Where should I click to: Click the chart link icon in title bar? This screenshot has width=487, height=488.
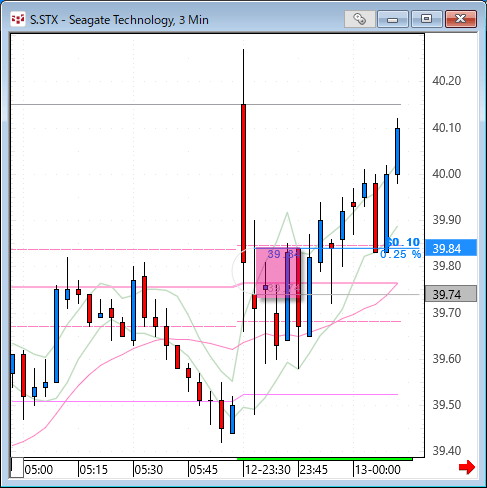tap(359, 19)
